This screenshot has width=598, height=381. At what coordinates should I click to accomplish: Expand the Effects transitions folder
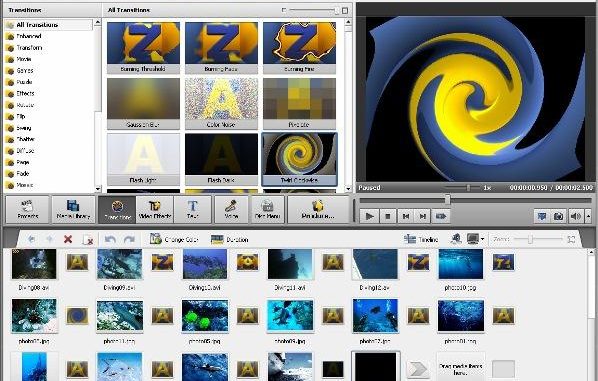click(x=25, y=93)
